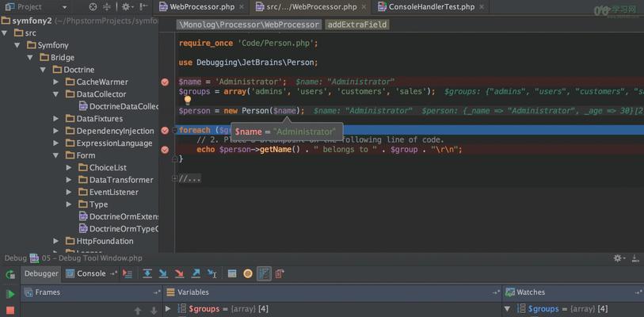
Task: Toggle breakpoint on the foreach line
Action: click(165, 131)
